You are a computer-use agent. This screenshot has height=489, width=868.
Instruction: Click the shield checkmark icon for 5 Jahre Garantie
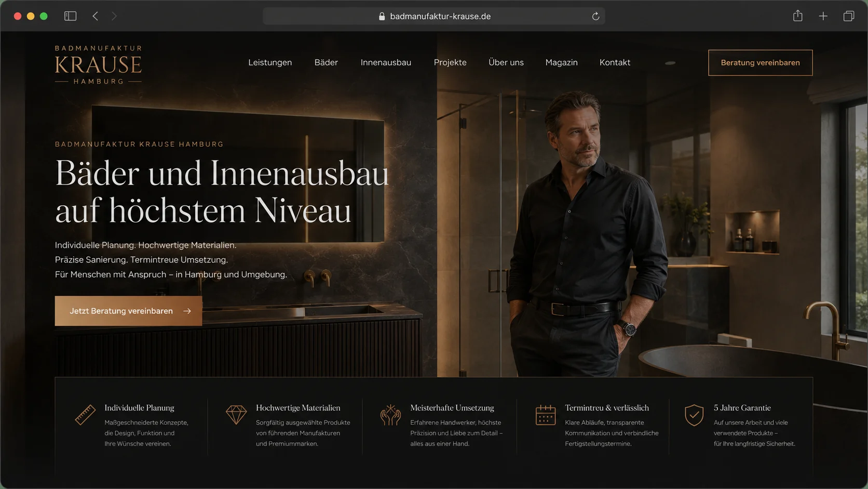694,415
